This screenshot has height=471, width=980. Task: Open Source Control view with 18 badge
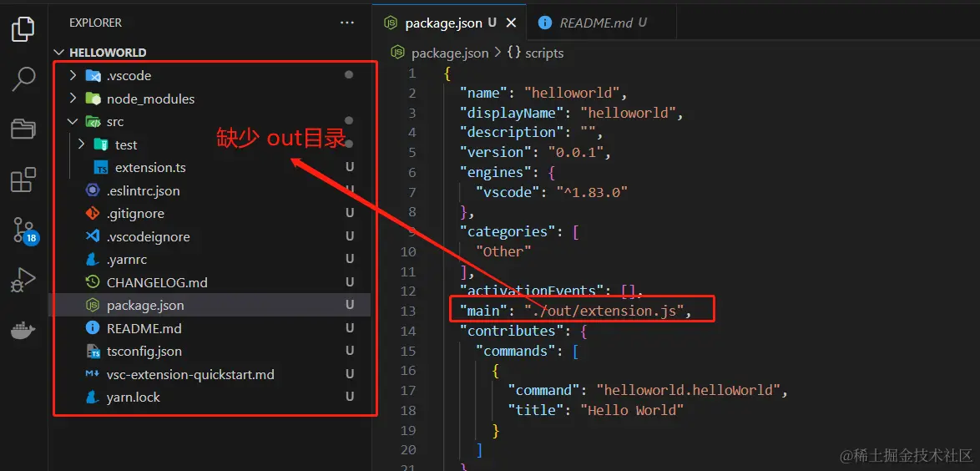(x=25, y=231)
